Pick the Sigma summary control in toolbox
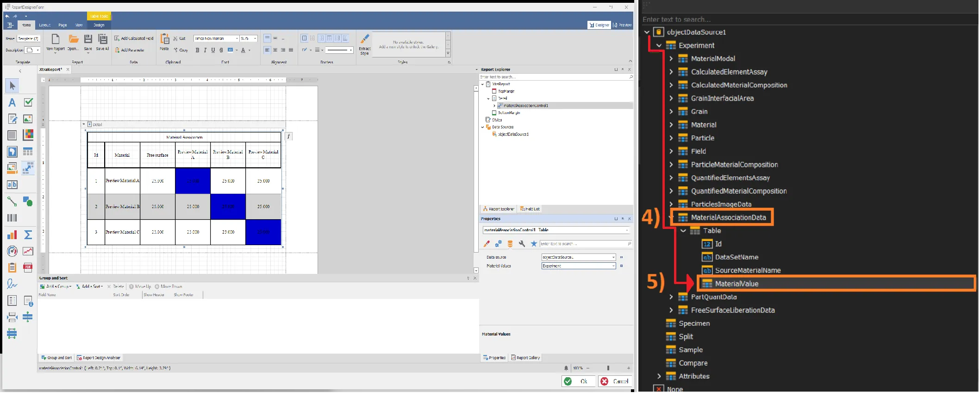This screenshot has width=980, height=393. click(x=28, y=235)
